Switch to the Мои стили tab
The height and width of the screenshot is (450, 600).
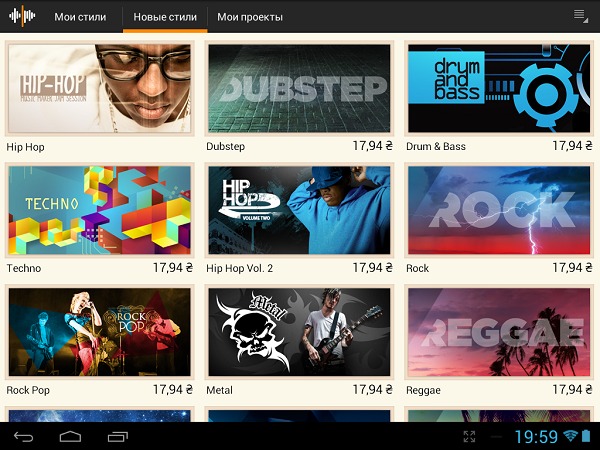click(80, 17)
